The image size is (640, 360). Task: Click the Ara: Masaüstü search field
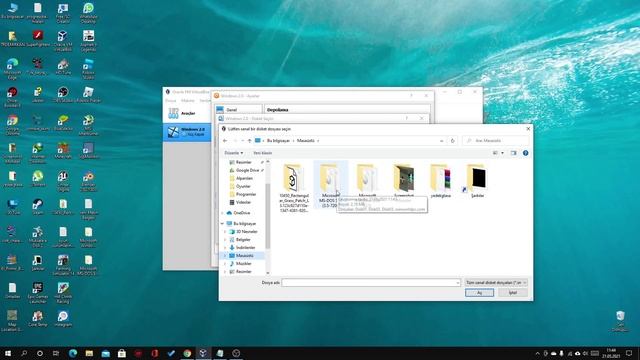pyautogui.click(x=496, y=140)
